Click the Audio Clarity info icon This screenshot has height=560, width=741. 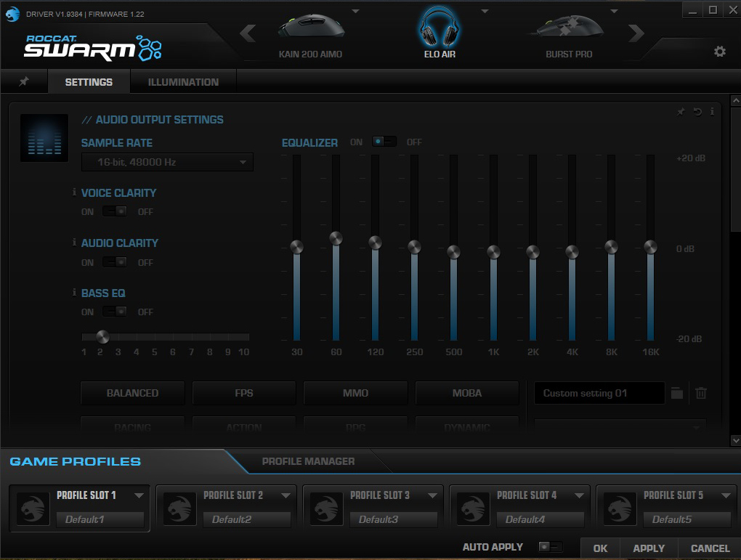click(x=74, y=242)
